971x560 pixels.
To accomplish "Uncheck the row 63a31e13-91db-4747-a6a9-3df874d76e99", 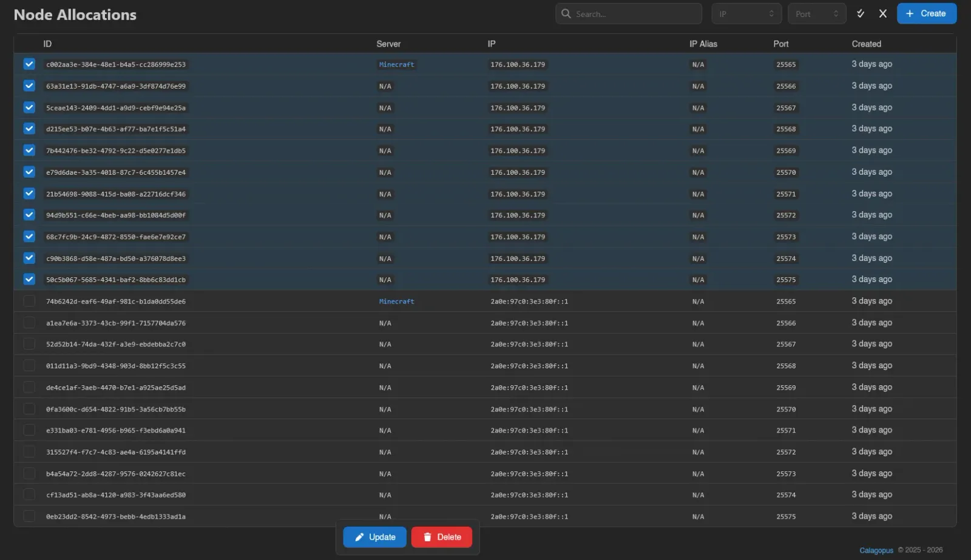I will (x=29, y=86).
